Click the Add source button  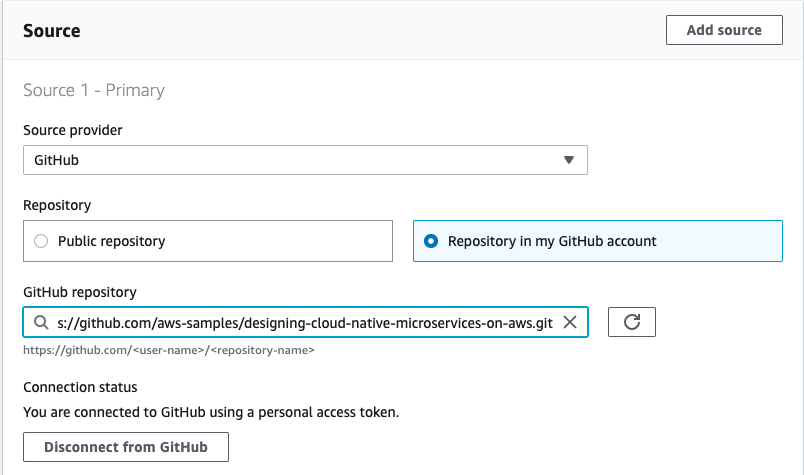click(x=724, y=30)
